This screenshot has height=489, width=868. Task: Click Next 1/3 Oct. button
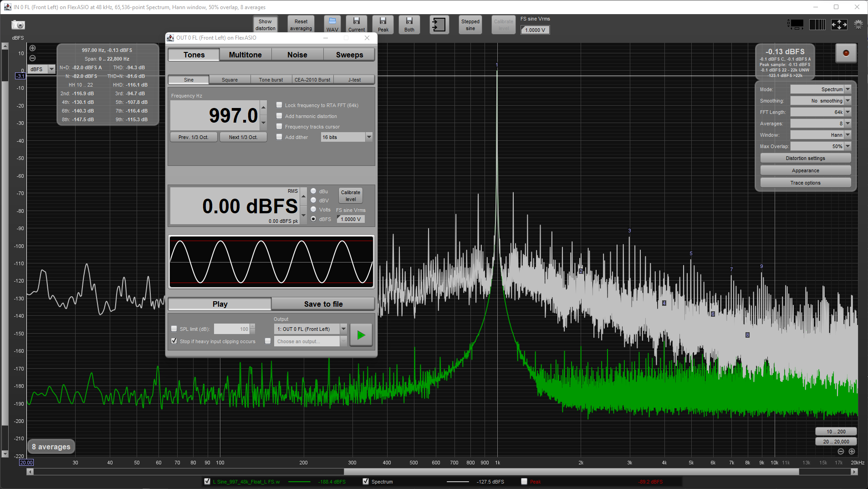[x=243, y=137]
